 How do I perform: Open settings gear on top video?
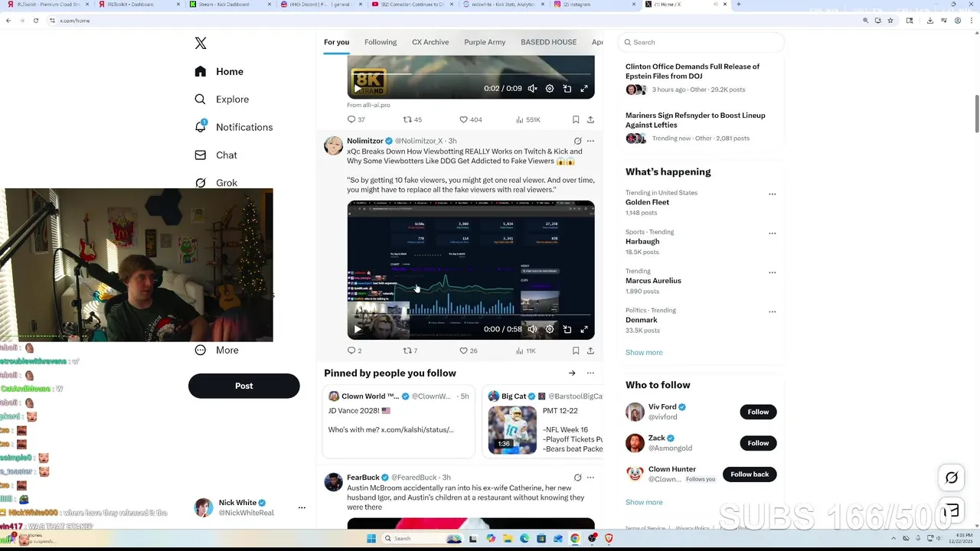coord(550,89)
